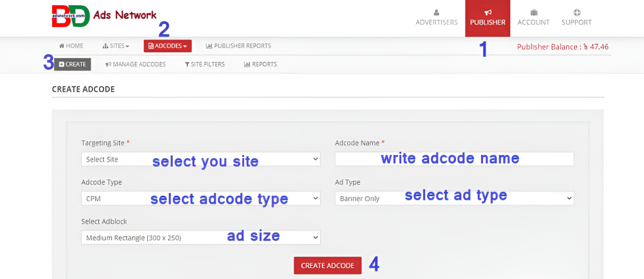Open the Reports tab
Image resolution: width=644 pixels, height=279 pixels.
point(260,64)
